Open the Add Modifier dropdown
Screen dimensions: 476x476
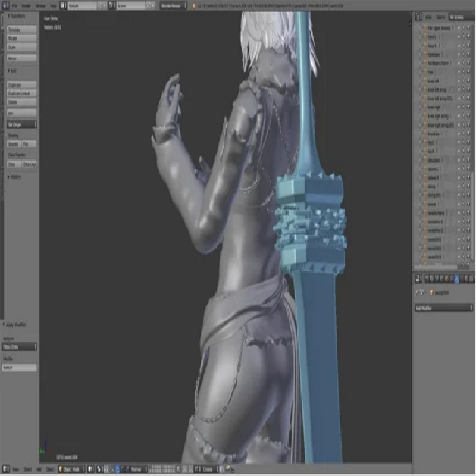coord(443,308)
